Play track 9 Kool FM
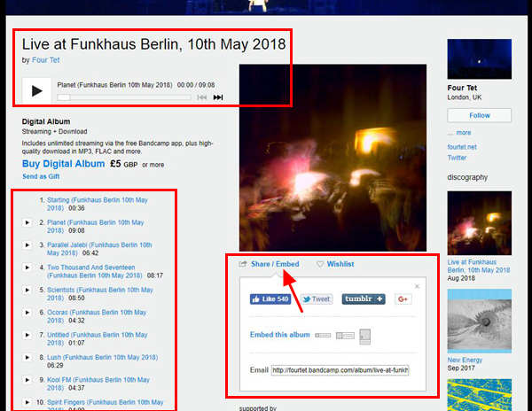This screenshot has width=532, height=411. point(27,380)
